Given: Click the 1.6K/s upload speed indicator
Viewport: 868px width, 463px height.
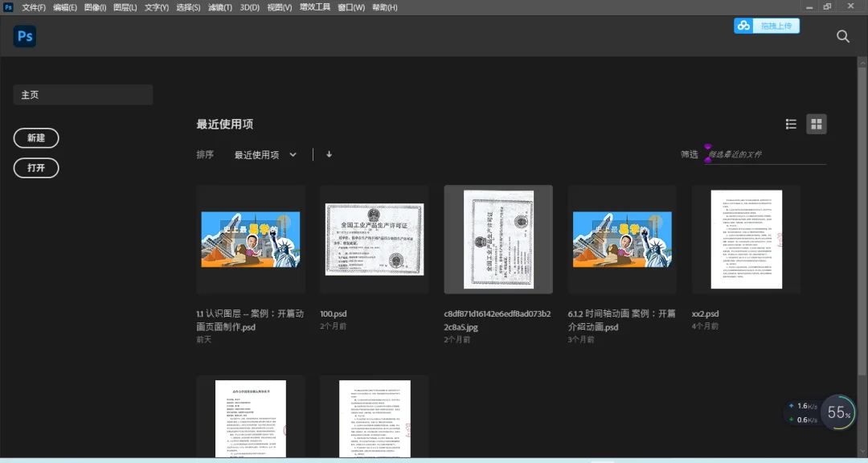Looking at the screenshot, I should click(x=804, y=406).
